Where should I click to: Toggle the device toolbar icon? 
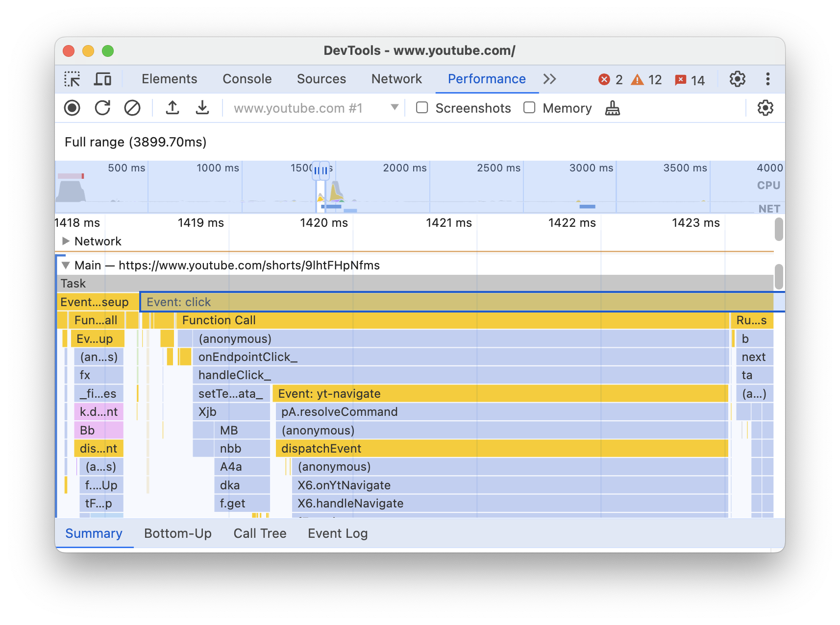102,79
